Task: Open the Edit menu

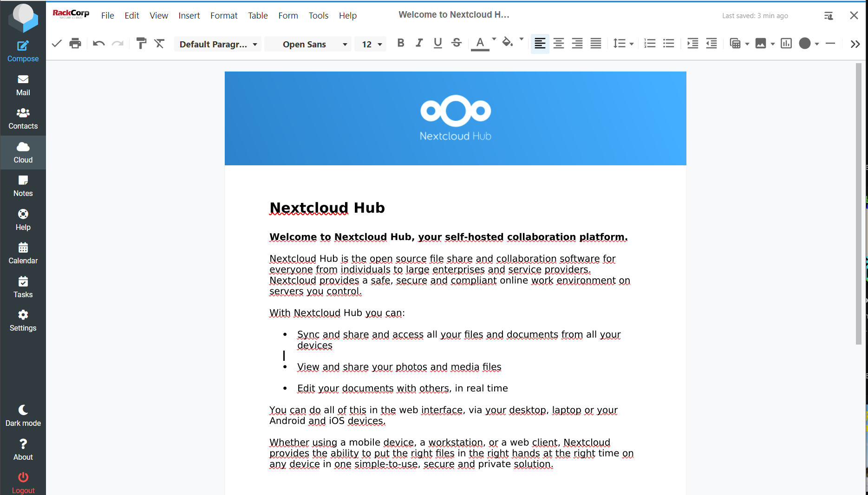Action: [132, 15]
